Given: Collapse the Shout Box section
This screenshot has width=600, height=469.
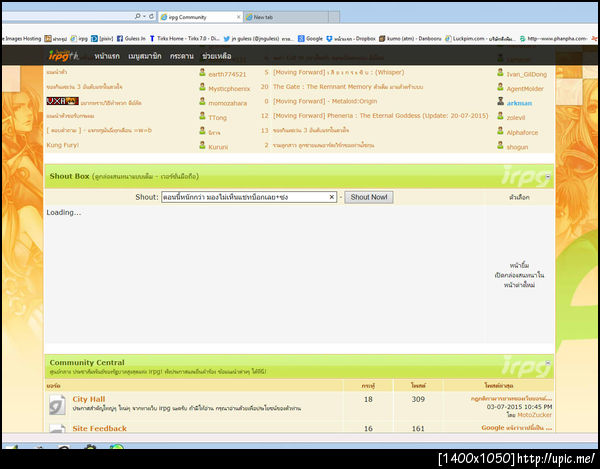Looking at the screenshot, I should coord(548,176).
